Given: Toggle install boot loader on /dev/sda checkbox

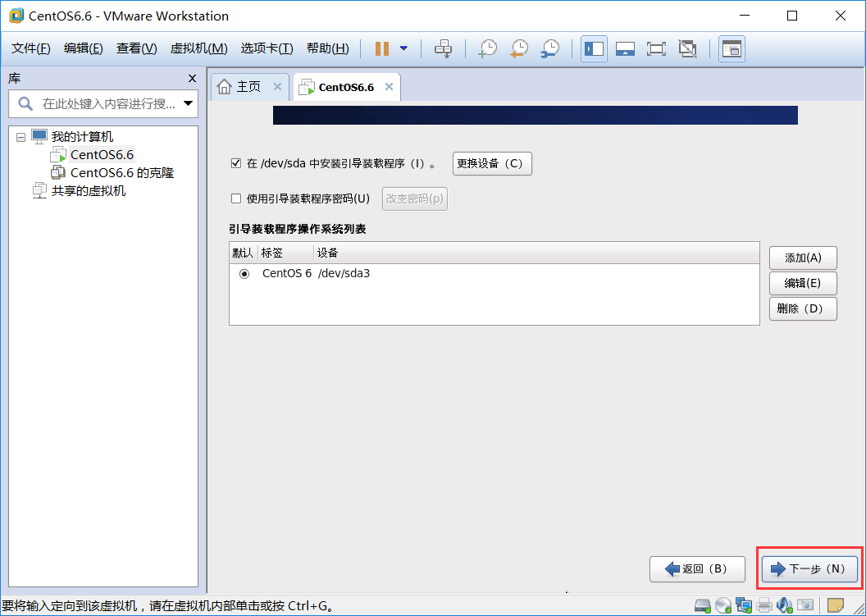Looking at the screenshot, I should (236, 163).
